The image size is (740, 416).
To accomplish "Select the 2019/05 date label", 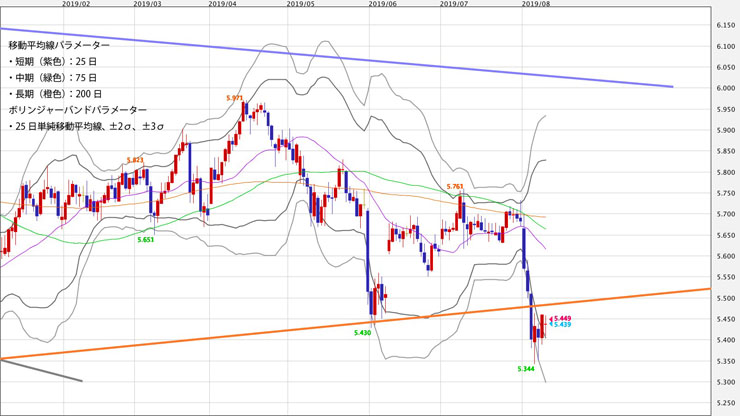I will click(301, 3).
